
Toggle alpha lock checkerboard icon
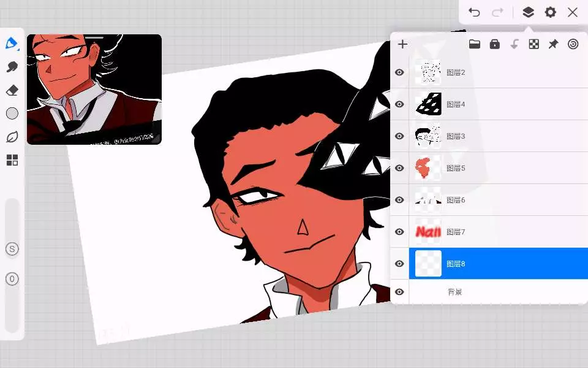533,44
